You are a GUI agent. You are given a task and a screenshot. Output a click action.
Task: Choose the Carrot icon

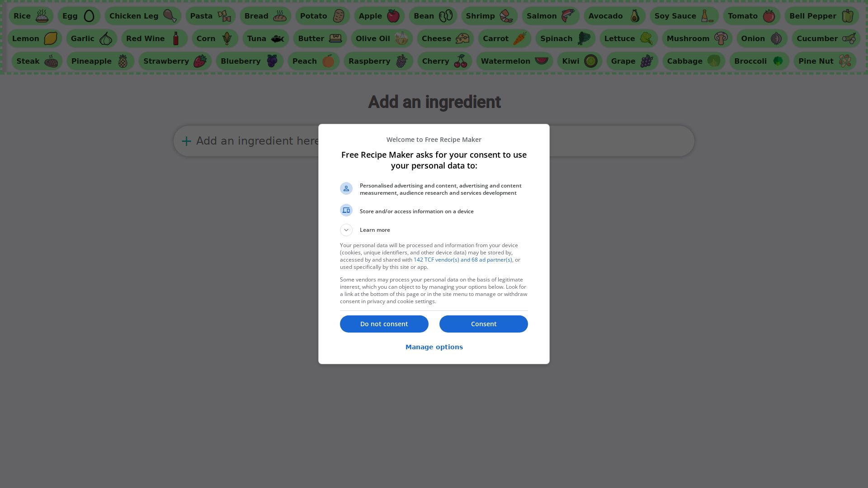coord(519,38)
